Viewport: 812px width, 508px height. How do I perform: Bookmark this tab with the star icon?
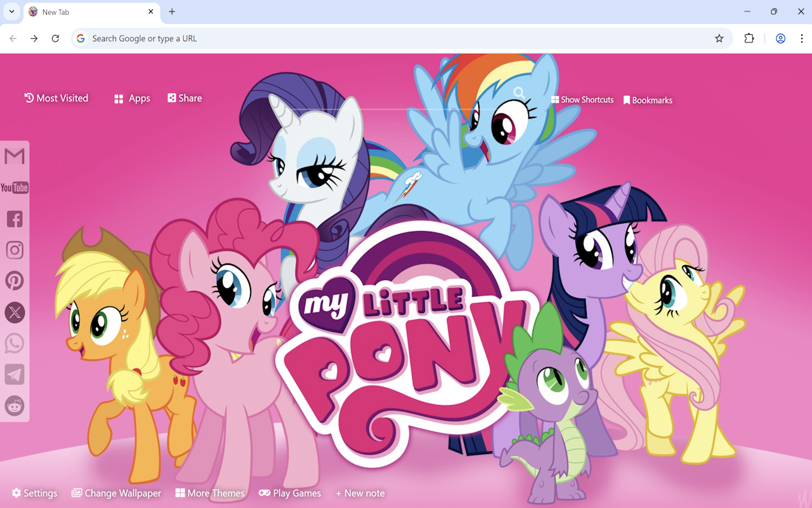719,38
